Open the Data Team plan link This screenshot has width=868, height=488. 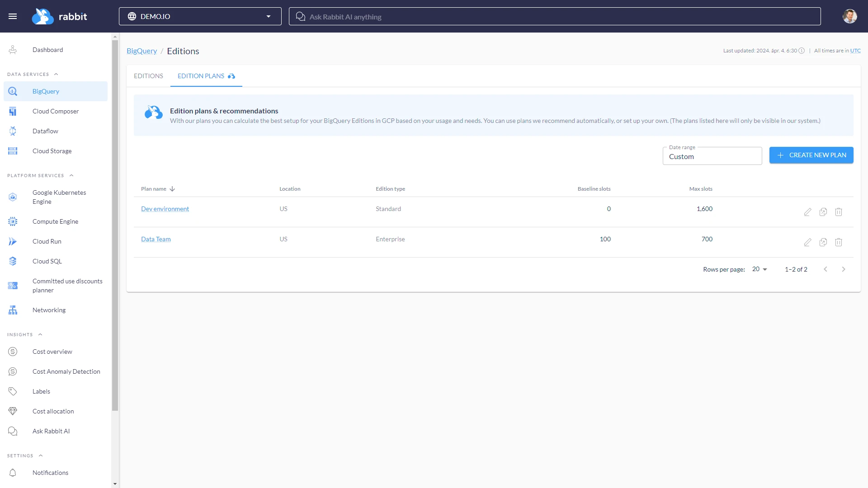tap(156, 239)
